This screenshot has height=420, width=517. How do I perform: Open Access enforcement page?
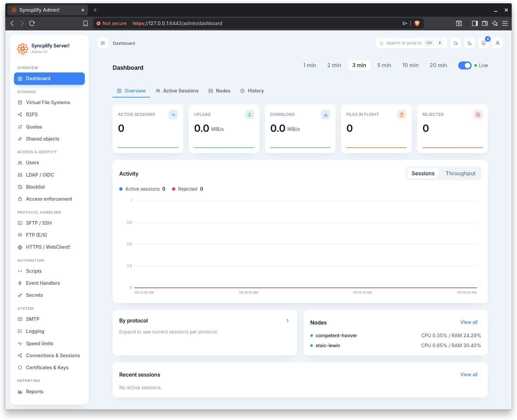[x=49, y=199]
